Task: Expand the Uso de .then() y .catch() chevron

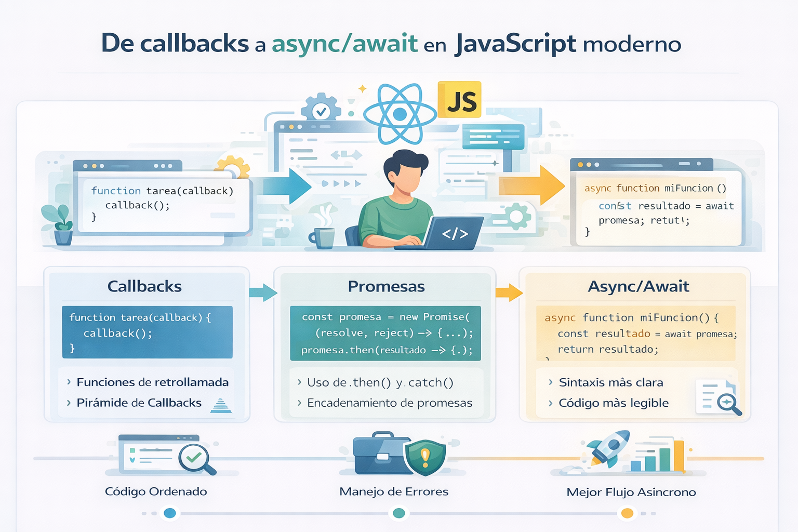Action: (x=299, y=382)
